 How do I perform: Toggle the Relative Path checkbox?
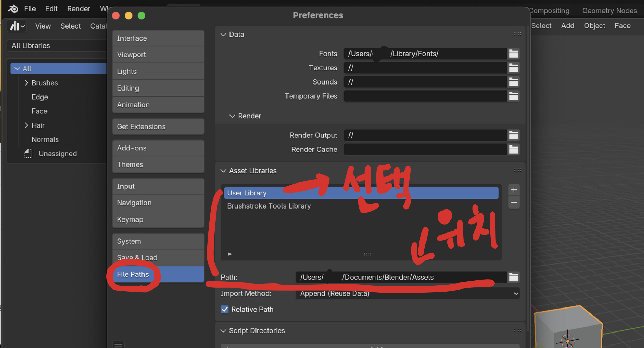(225, 309)
